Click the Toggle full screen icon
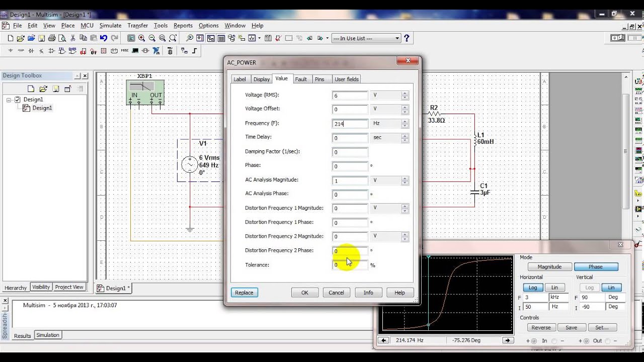The image size is (644, 362). tap(131, 38)
